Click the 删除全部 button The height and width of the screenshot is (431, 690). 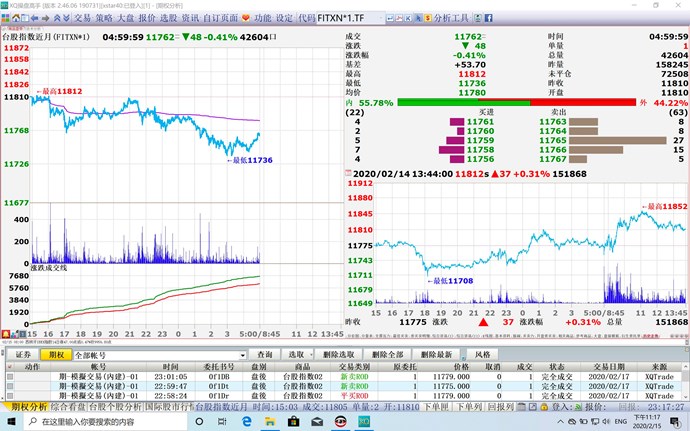386,355
